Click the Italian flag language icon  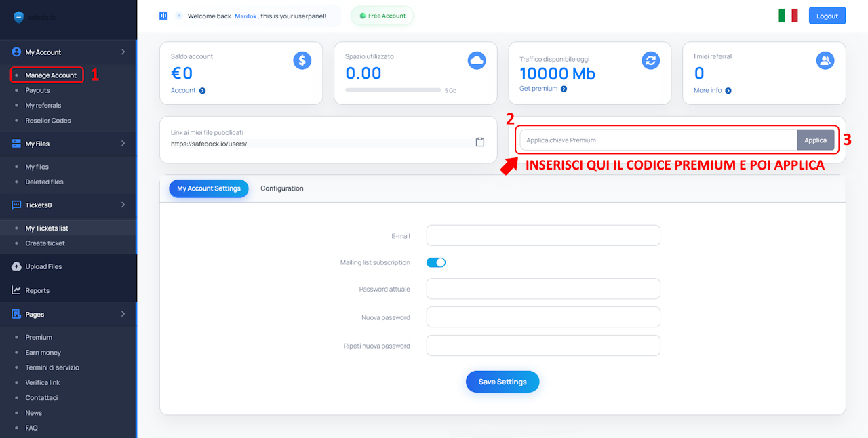(788, 16)
